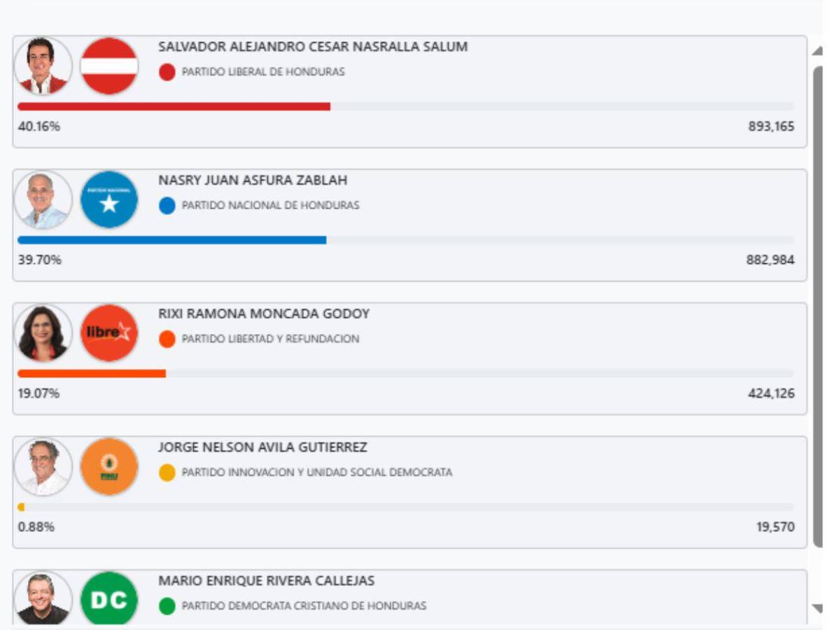
Task: Click the red 40.16% progress bar
Action: pos(174,106)
